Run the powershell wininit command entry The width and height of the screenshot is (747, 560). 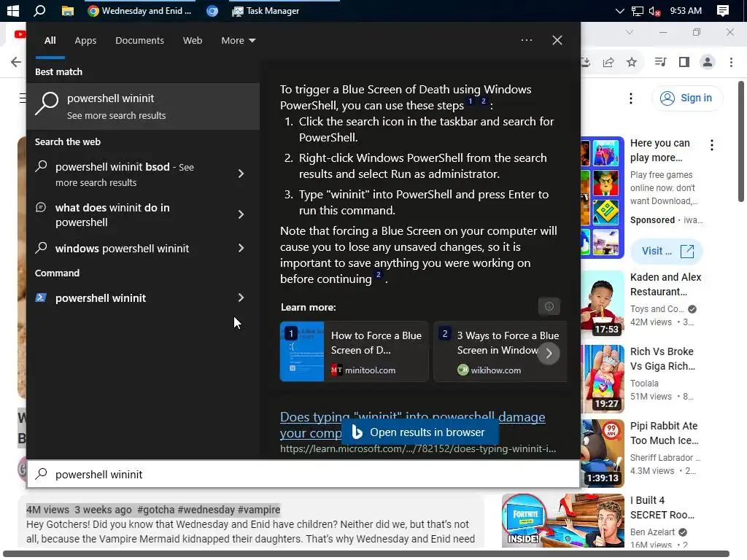tap(101, 298)
